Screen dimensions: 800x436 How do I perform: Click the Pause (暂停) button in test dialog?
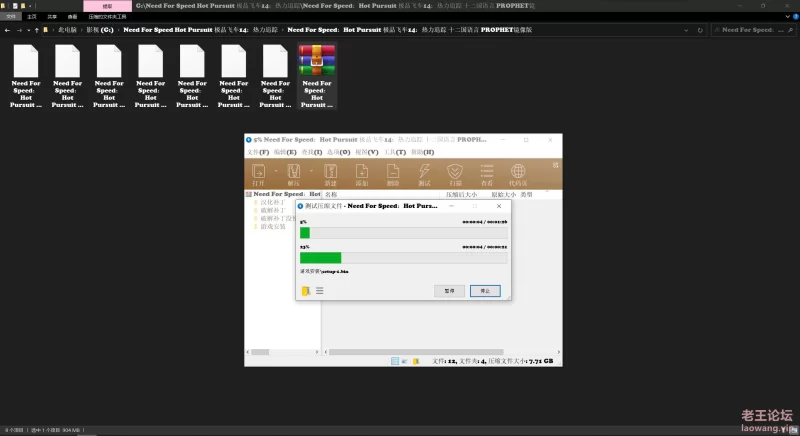[x=449, y=291]
